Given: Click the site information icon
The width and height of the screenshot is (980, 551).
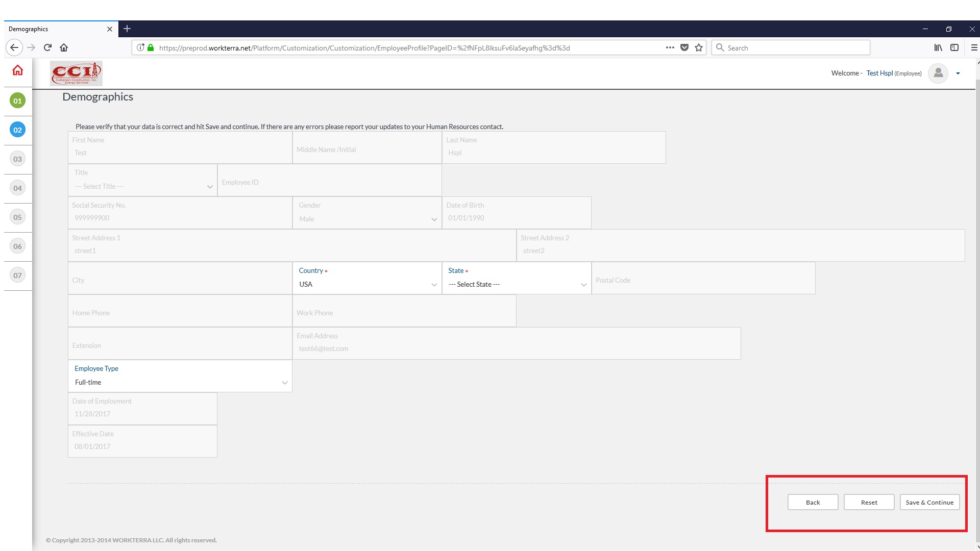Looking at the screenshot, I should (x=140, y=47).
